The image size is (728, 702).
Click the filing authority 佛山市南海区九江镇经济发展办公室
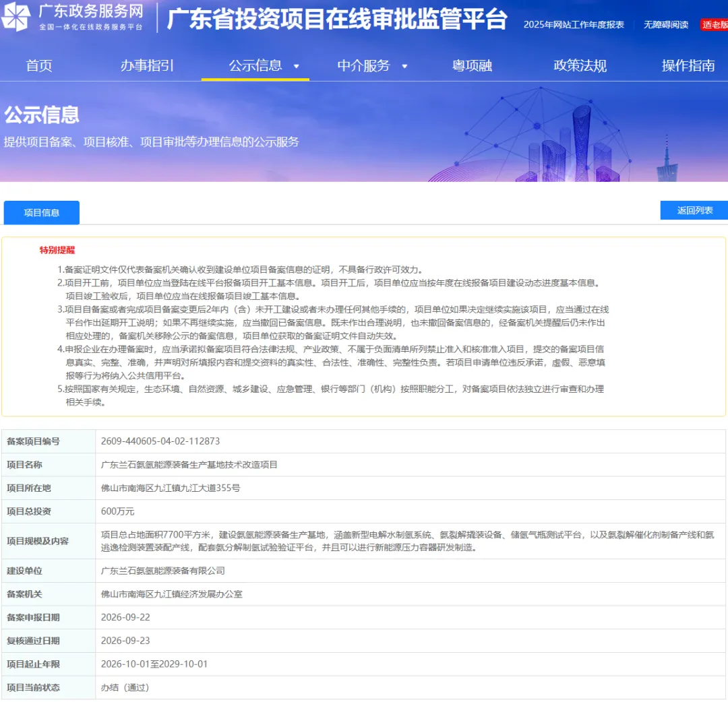click(172, 594)
